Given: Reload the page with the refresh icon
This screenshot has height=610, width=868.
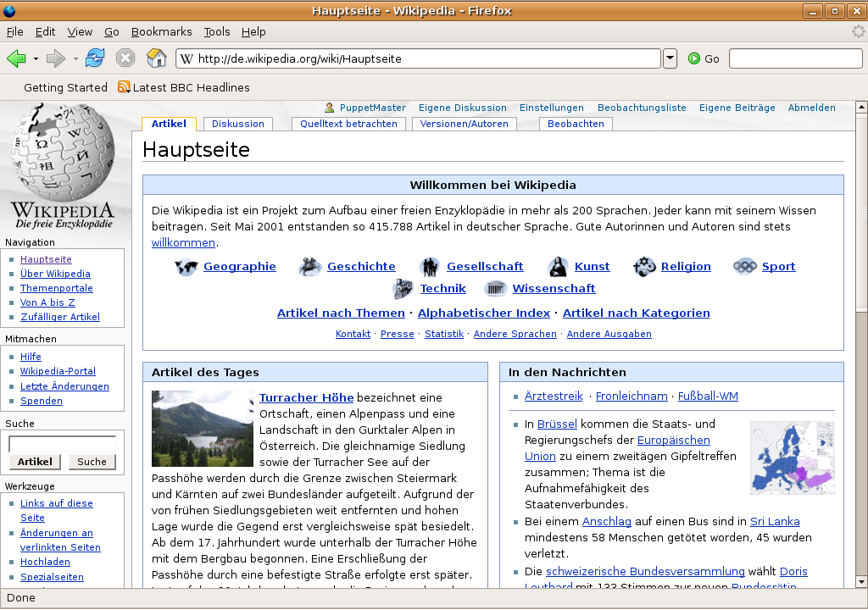Looking at the screenshot, I should (x=95, y=58).
